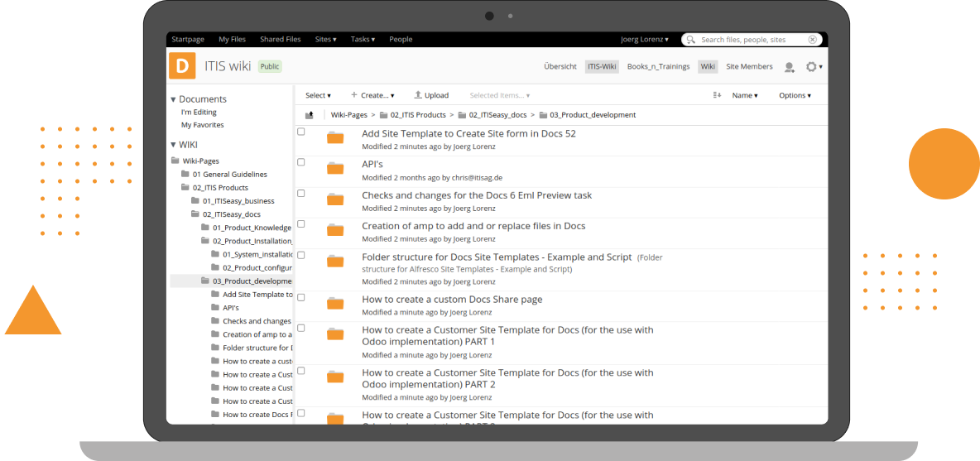Click the Upload toolbar button
980x461 pixels.
point(431,95)
